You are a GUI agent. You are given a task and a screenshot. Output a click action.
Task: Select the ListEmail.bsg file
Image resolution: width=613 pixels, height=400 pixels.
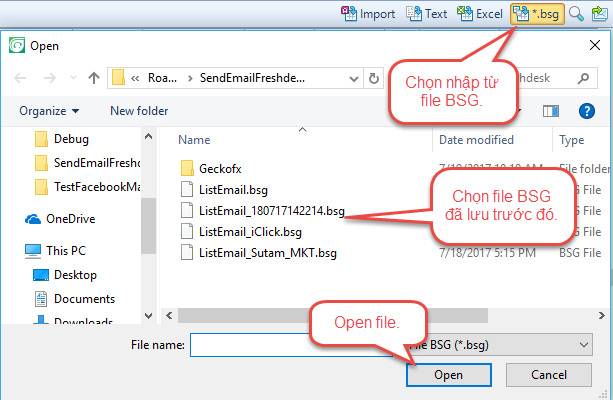point(225,190)
